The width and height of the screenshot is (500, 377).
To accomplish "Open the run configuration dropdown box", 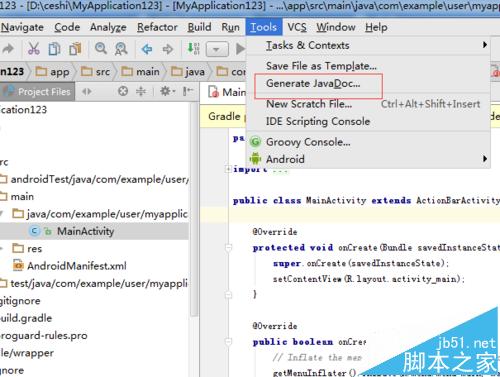I will coord(217,49).
